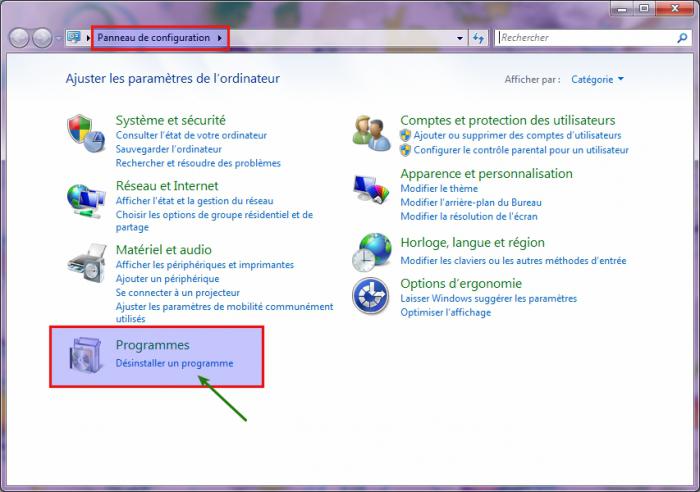
Task: Expand the arrow before Panneau de configuration
Action: 88,38
